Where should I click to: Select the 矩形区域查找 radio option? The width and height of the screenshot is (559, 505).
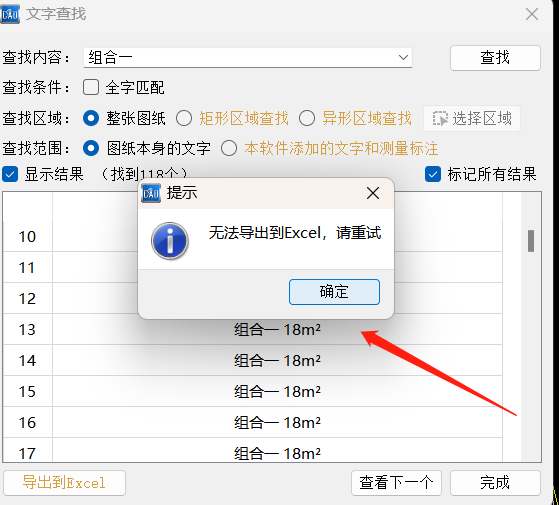184,118
